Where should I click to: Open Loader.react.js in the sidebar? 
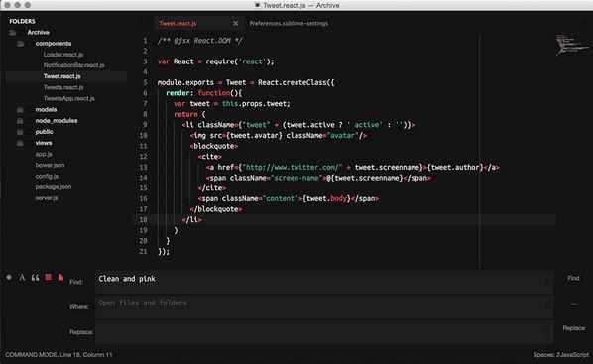63,55
